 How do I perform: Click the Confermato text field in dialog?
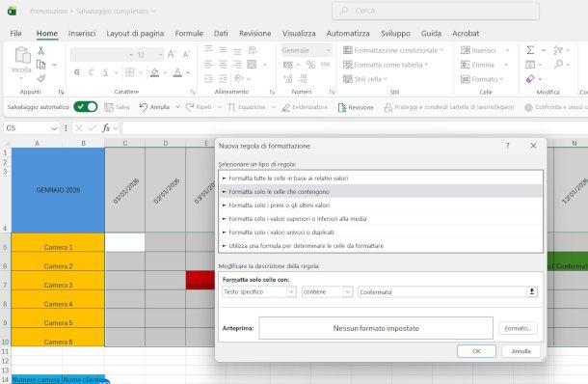(x=441, y=291)
